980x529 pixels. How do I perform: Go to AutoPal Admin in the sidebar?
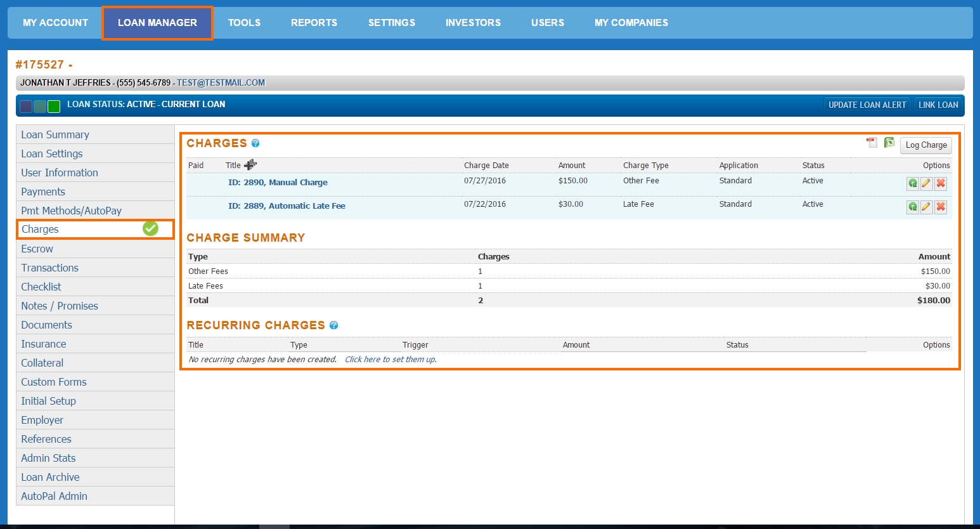point(95,496)
